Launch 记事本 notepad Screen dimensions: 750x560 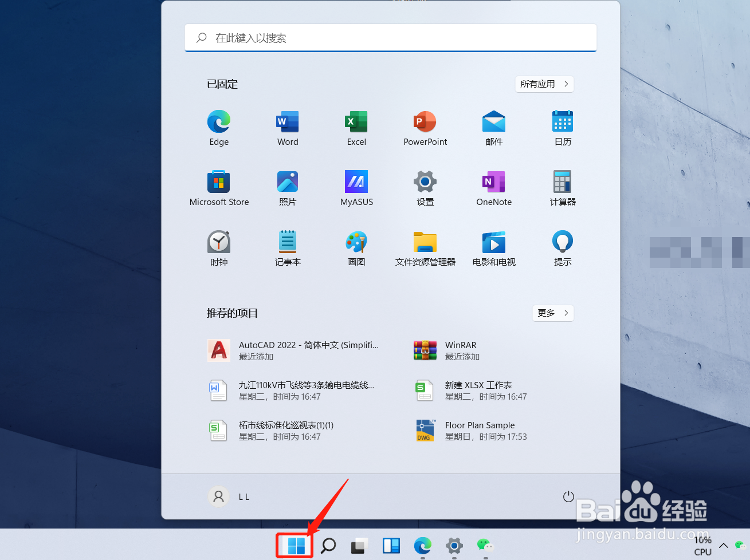(x=288, y=249)
